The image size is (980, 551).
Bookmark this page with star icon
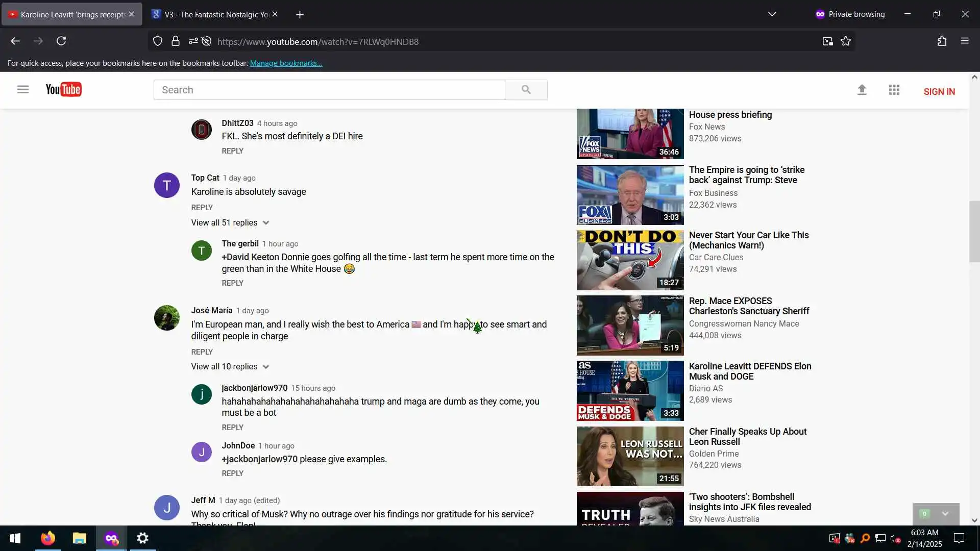(x=846, y=41)
